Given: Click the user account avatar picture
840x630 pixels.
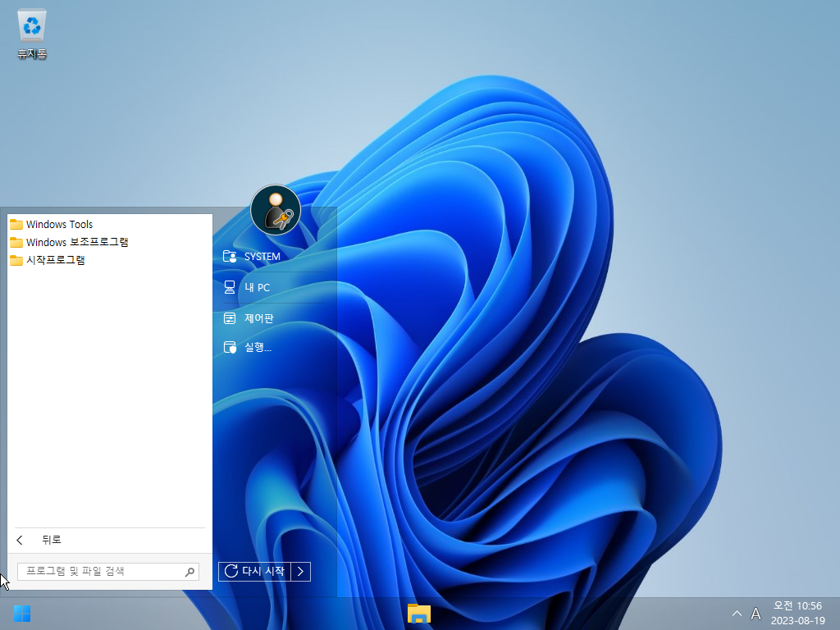Looking at the screenshot, I should (x=276, y=210).
